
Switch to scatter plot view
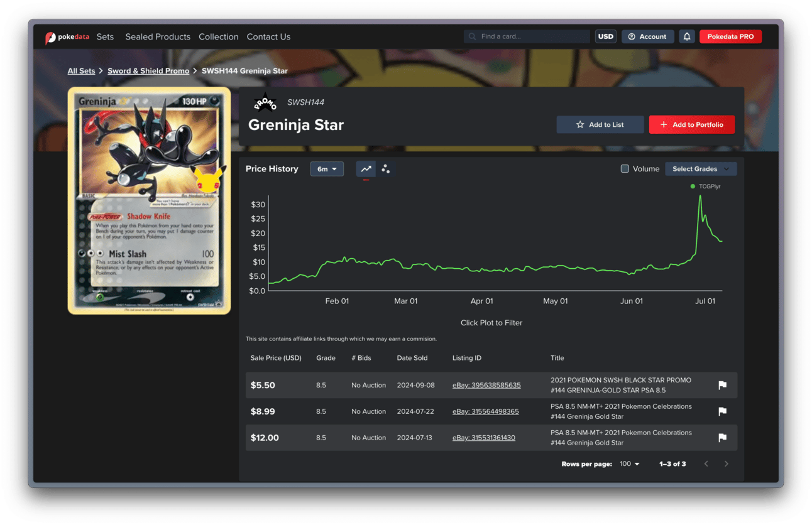[x=385, y=169]
